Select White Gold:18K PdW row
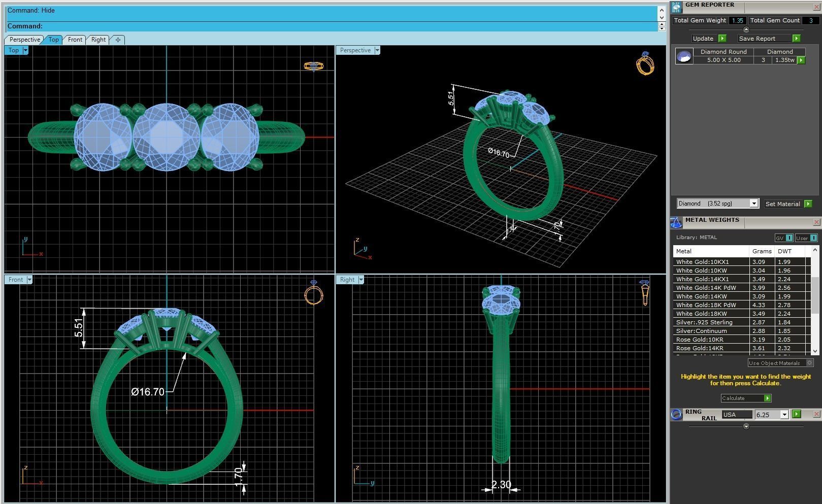This screenshot has height=504, width=822. coord(742,305)
